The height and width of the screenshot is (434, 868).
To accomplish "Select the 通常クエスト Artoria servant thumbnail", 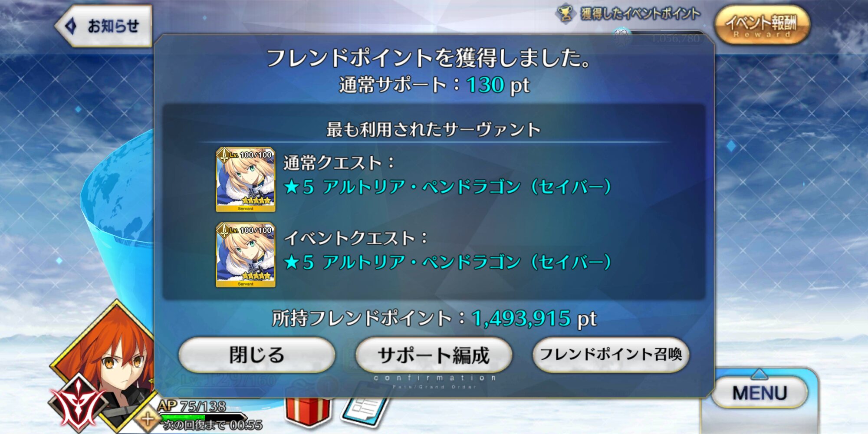I will tap(246, 180).
